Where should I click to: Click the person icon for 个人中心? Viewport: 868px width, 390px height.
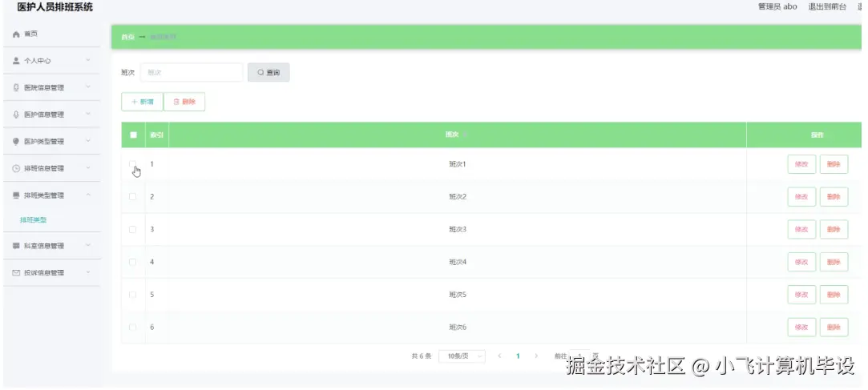click(16, 61)
